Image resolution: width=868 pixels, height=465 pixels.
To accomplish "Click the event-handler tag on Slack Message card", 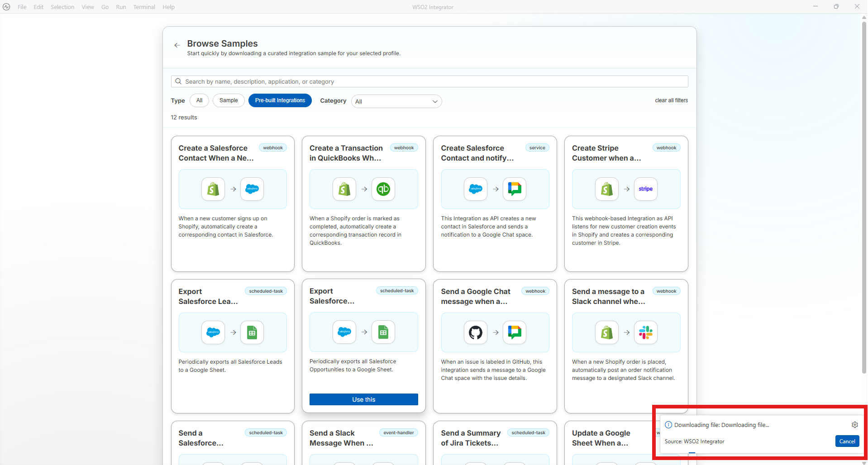I will point(399,433).
